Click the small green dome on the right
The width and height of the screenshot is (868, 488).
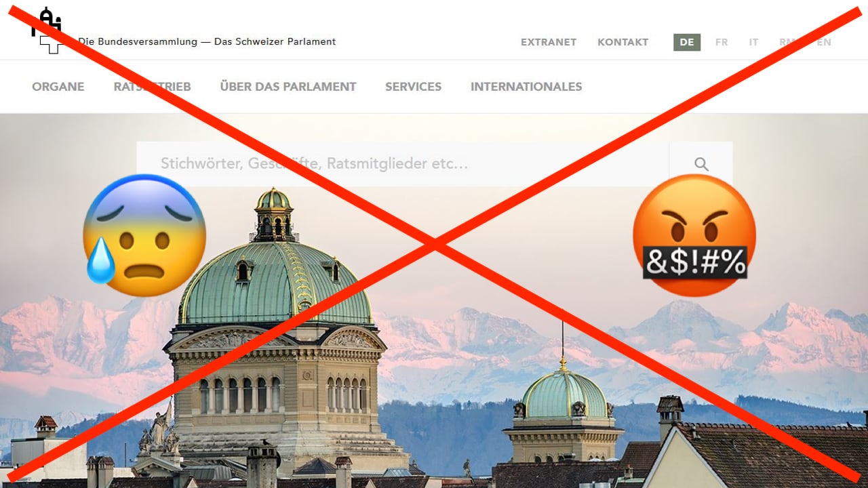563,394
